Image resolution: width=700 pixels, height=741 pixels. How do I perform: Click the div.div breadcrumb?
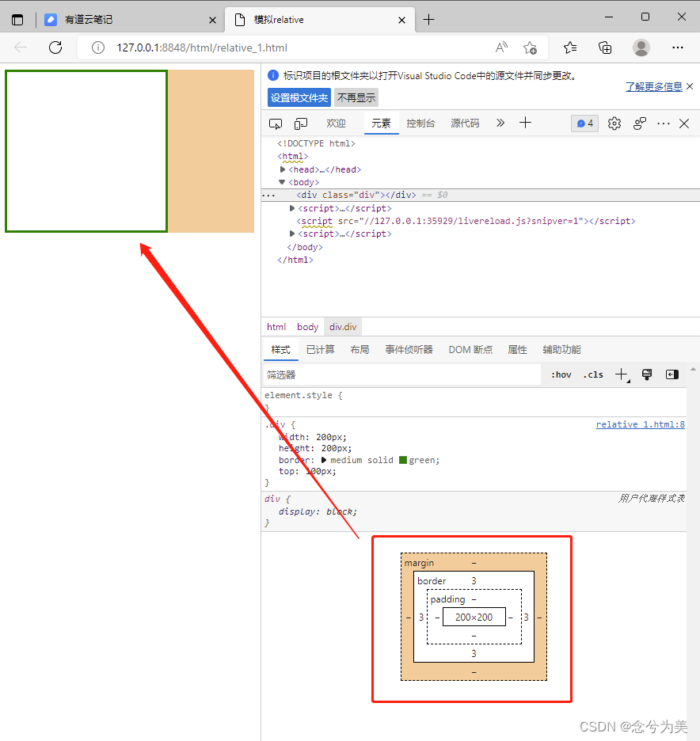(x=343, y=327)
